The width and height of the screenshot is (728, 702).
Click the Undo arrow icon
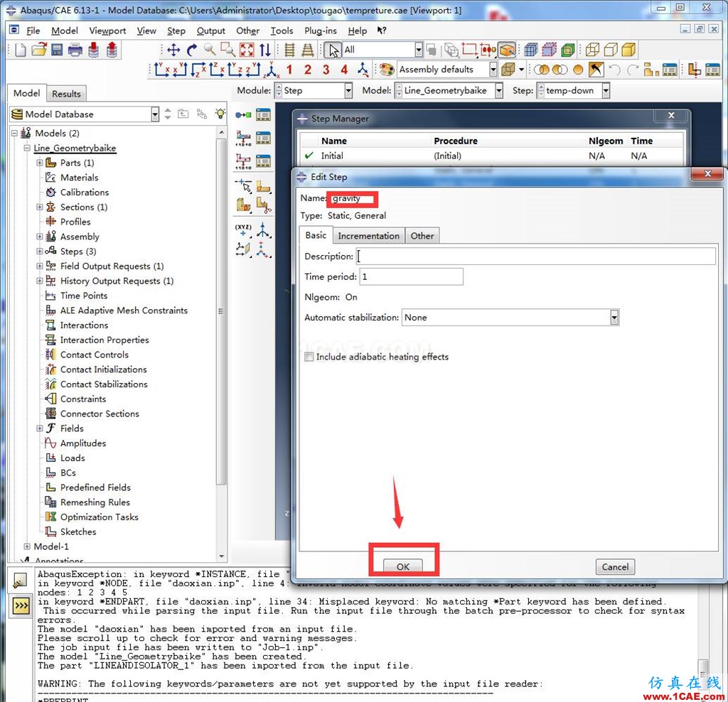(614, 70)
